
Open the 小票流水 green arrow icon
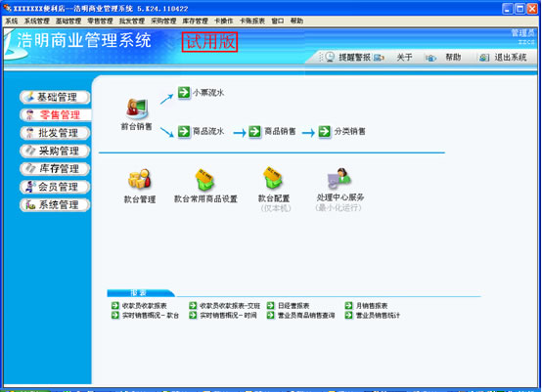184,92
